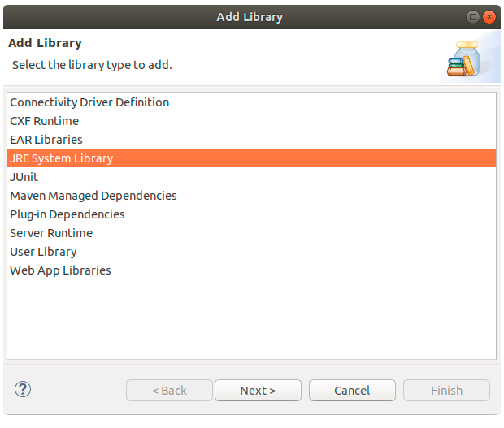Select Server Runtime library type
The image size is (504, 428).
coord(251,233)
